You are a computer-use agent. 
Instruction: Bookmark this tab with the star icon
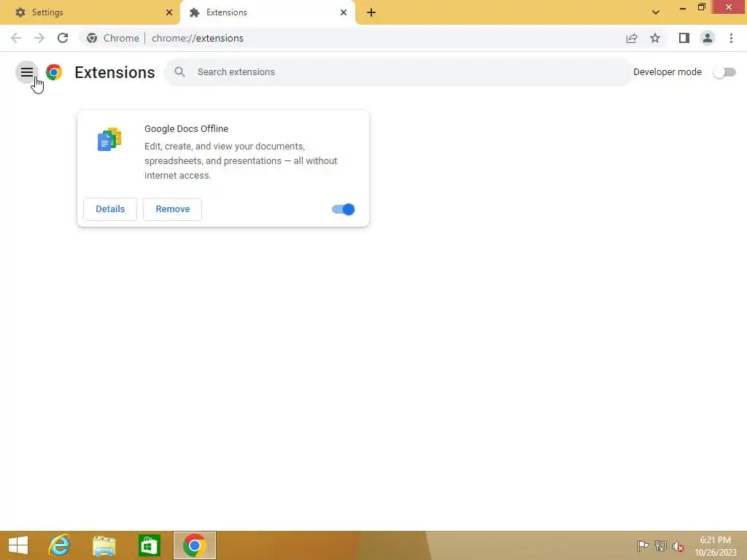click(x=655, y=38)
